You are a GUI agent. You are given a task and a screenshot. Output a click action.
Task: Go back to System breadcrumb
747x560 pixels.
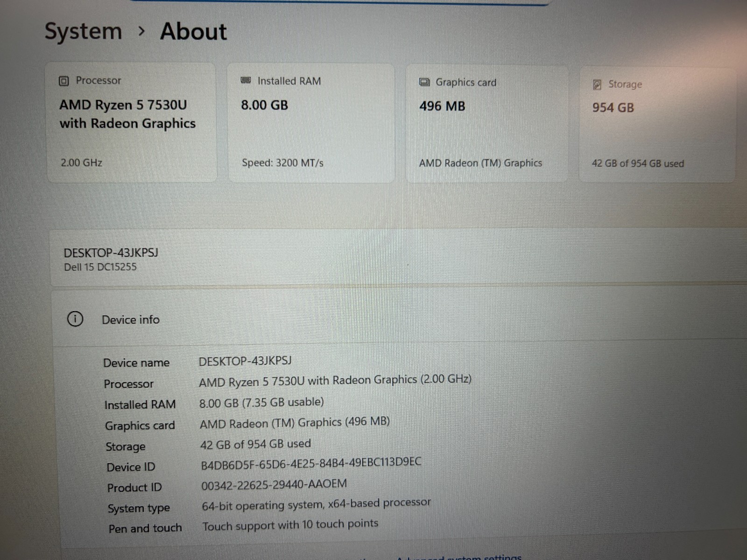(83, 32)
